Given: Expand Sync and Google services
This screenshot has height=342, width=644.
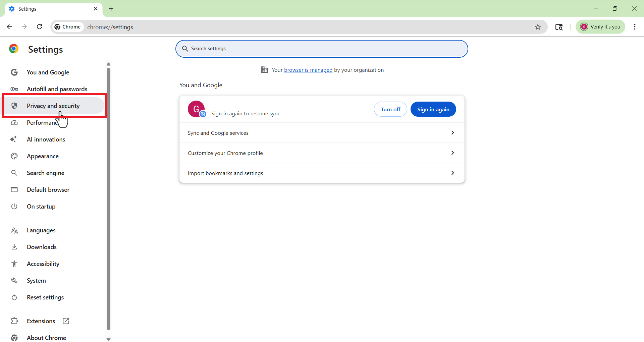Looking at the screenshot, I should [452, 133].
